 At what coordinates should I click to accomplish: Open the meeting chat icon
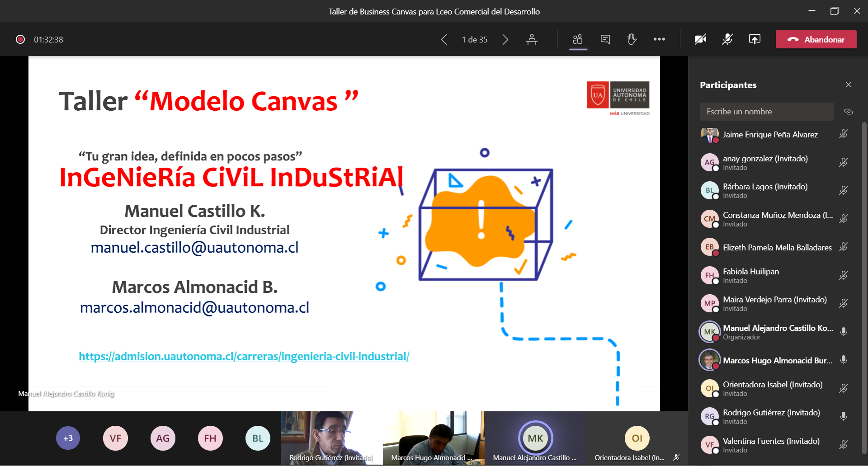pyautogui.click(x=605, y=40)
